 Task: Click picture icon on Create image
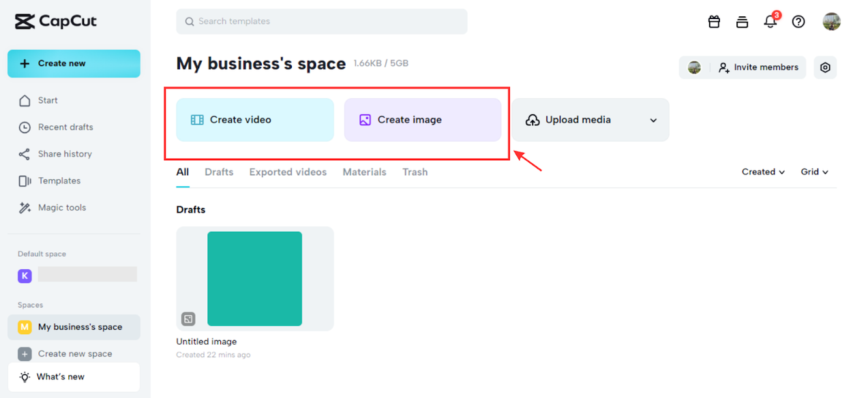pyautogui.click(x=365, y=120)
